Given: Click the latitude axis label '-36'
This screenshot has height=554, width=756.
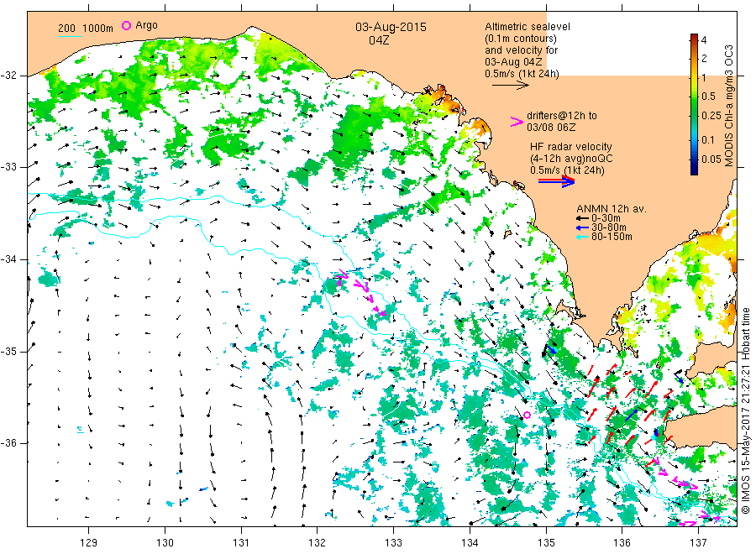Looking at the screenshot, I should [x=9, y=443].
